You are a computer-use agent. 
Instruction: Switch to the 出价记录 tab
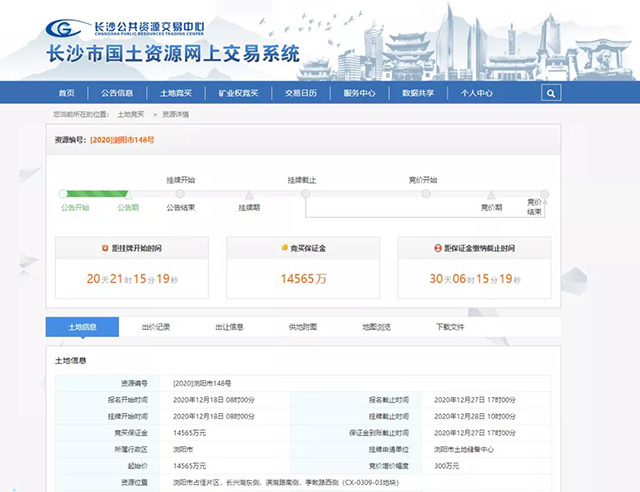pos(156,327)
